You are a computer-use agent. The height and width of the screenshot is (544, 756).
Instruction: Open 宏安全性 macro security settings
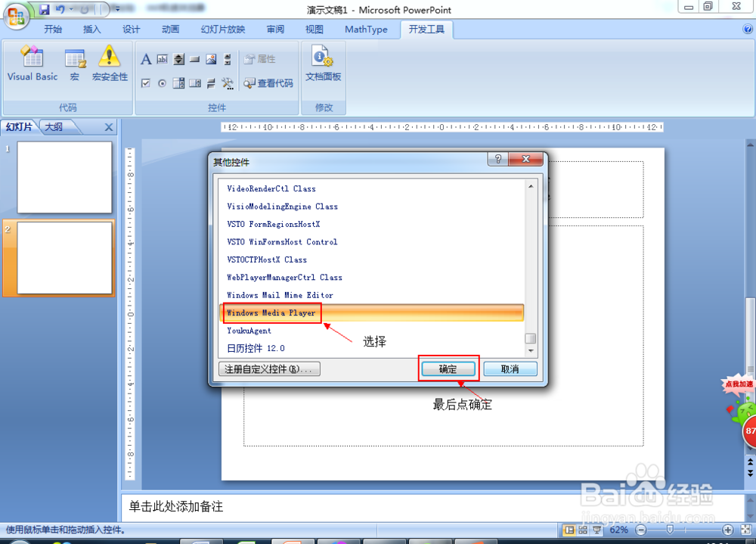pyautogui.click(x=110, y=64)
